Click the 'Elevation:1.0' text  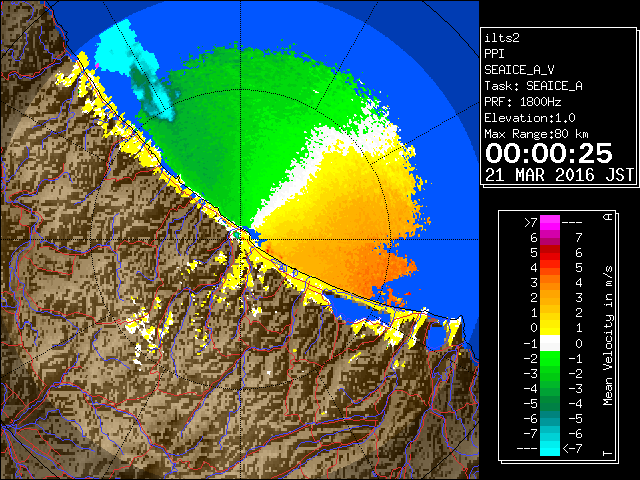pos(530,118)
